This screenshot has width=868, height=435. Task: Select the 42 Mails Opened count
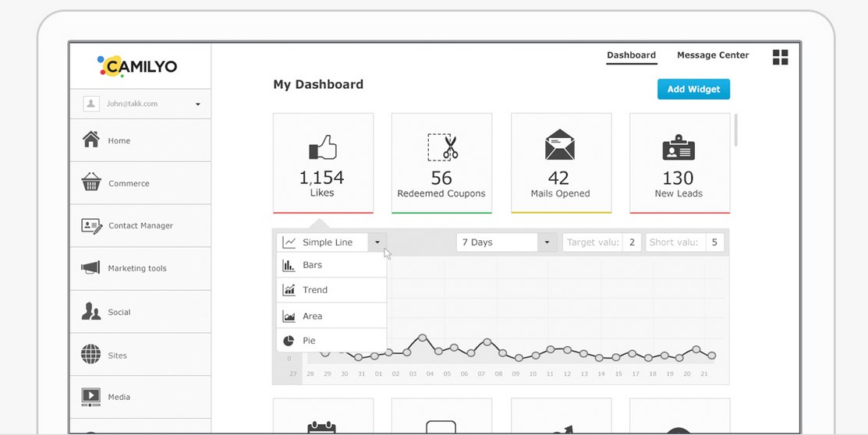click(x=558, y=179)
